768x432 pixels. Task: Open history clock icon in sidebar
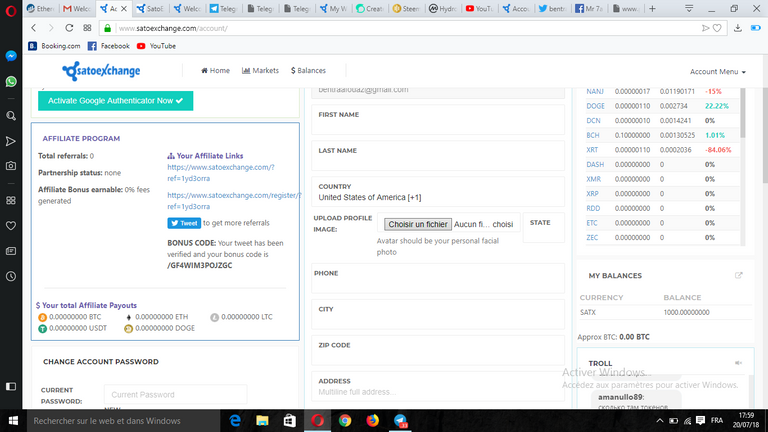[x=11, y=276]
